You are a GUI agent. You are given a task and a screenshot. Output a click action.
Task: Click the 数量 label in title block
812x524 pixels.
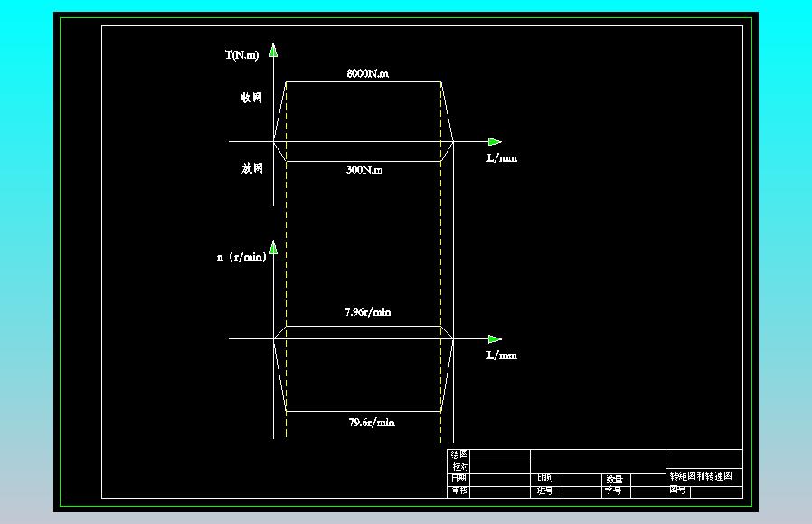tap(614, 480)
